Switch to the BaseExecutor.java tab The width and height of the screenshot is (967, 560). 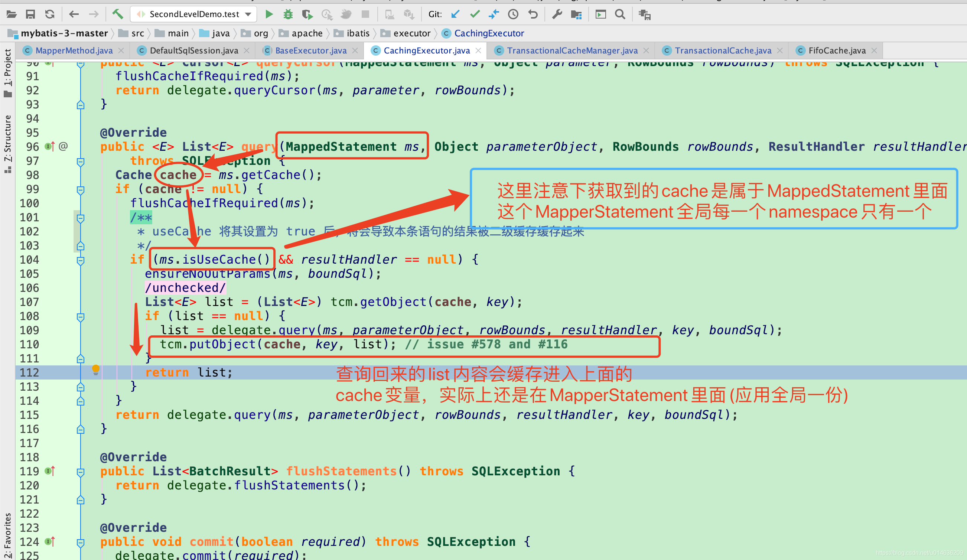coord(311,51)
